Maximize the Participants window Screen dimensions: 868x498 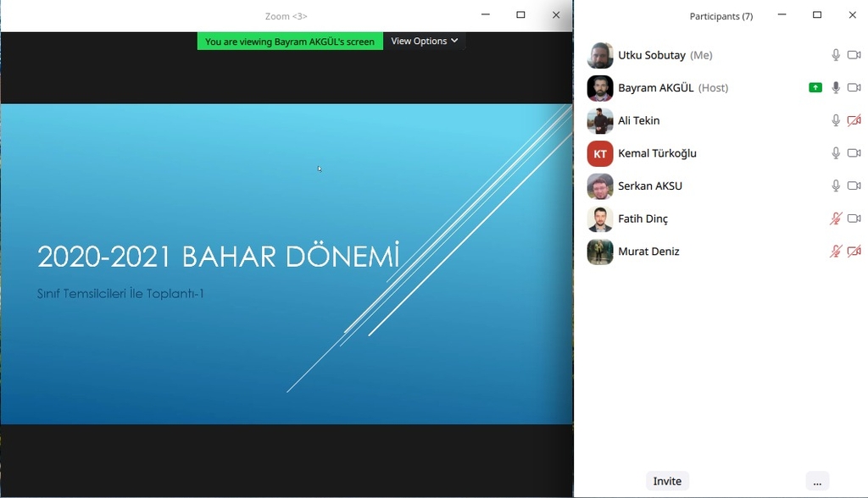click(817, 15)
